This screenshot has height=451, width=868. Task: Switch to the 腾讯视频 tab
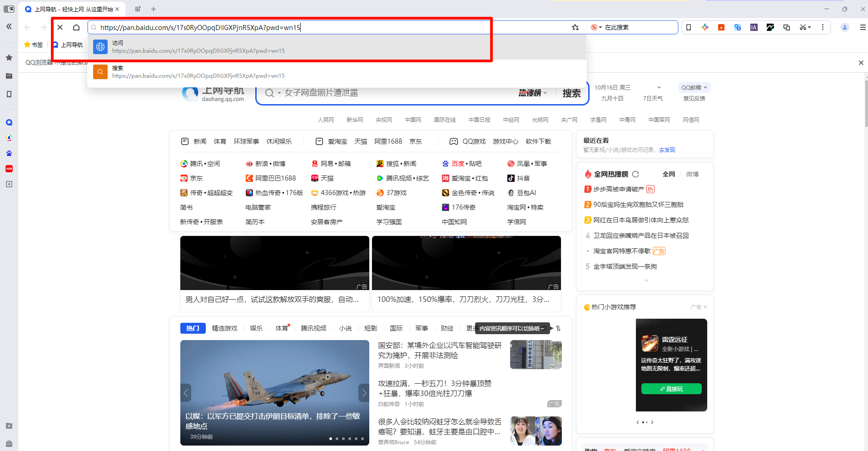coord(313,328)
